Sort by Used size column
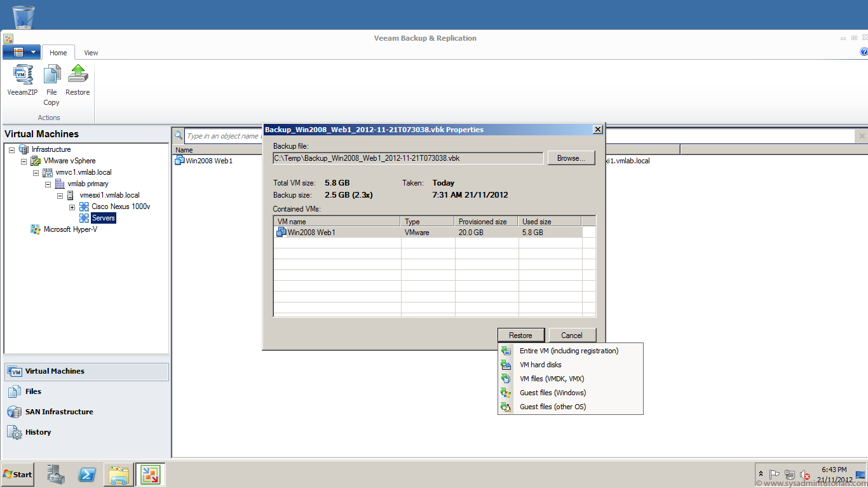The height and width of the screenshot is (488, 868). click(x=550, y=222)
